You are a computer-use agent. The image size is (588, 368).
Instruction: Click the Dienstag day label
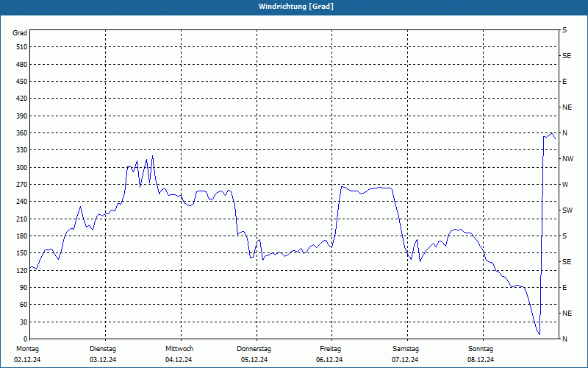pyautogui.click(x=103, y=349)
